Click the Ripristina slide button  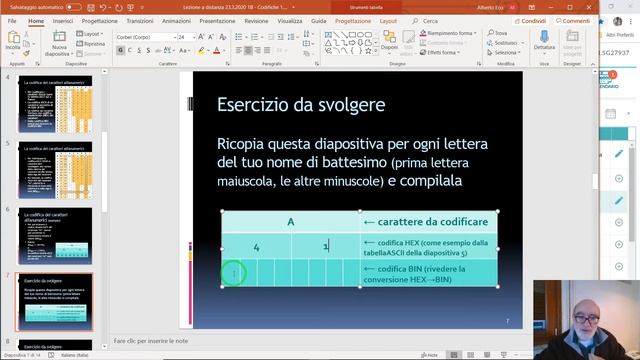click(91, 44)
